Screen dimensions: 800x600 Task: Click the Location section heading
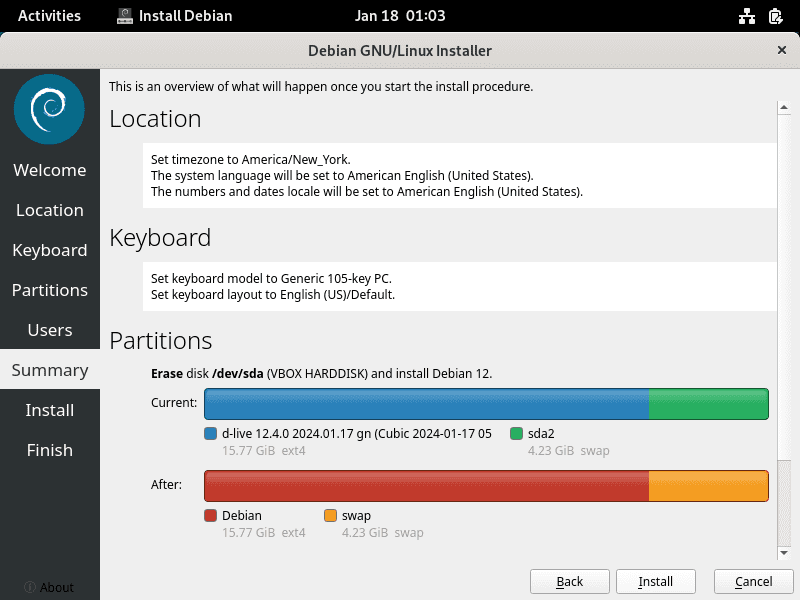[x=155, y=119]
